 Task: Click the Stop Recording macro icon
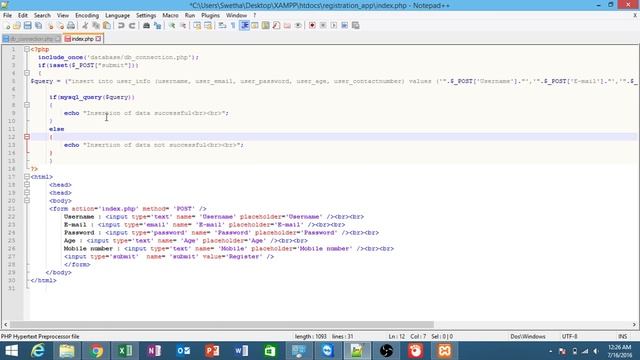323,26
